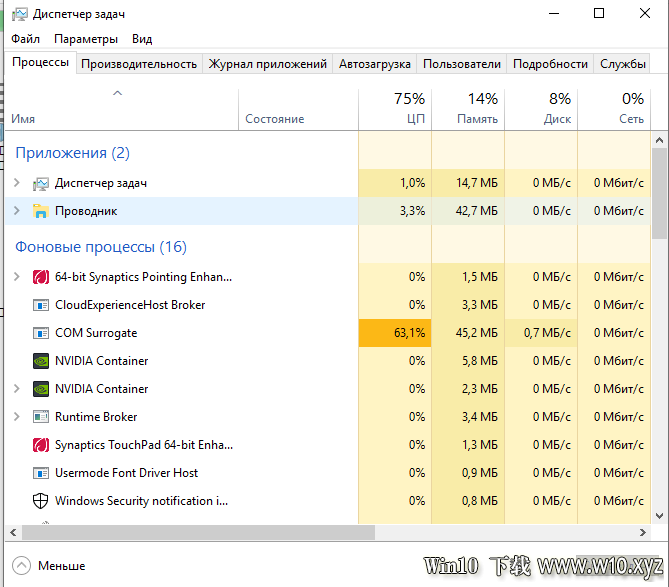
Task: Expand the second NVIDIA Container entry
Action: tap(17, 389)
